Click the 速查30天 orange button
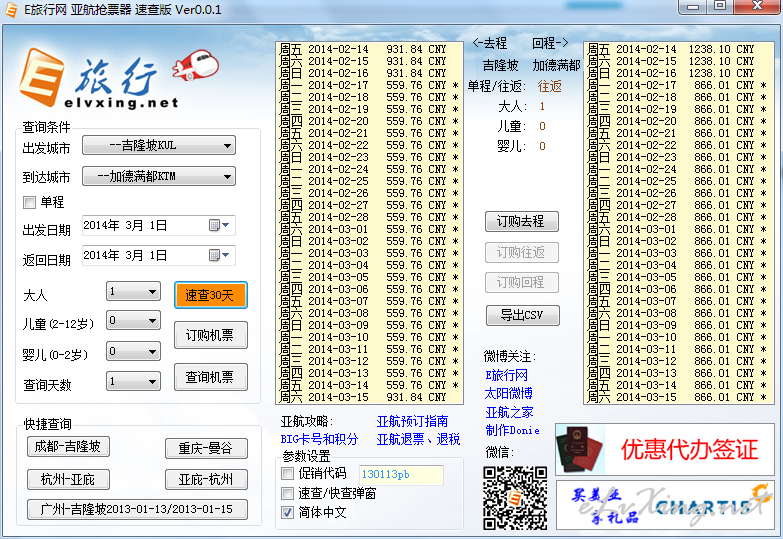The image size is (783, 539). click(x=211, y=295)
